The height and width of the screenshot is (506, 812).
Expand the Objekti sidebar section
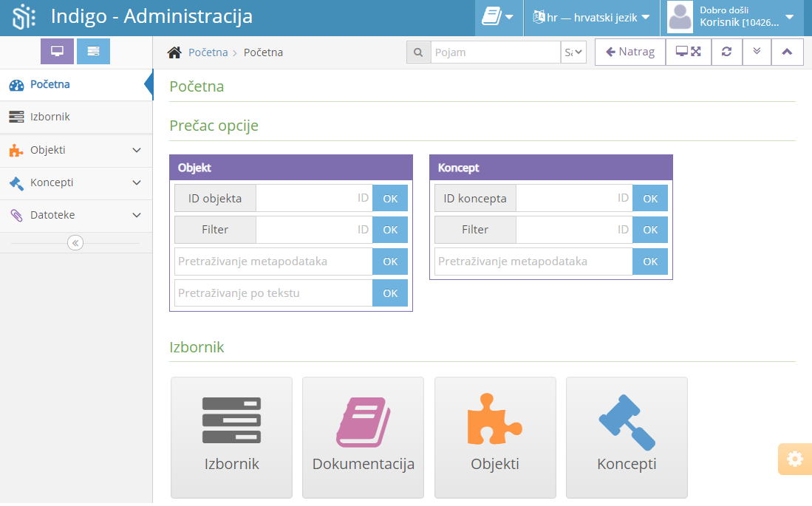[x=136, y=150]
